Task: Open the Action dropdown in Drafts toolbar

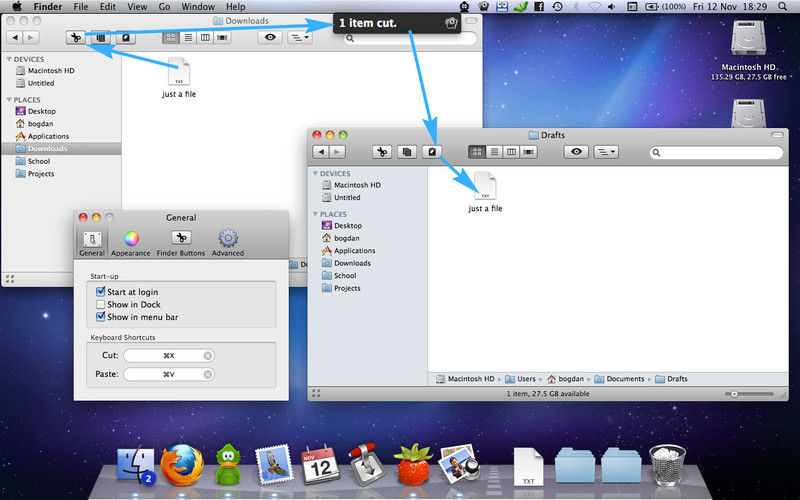Action: pyautogui.click(x=606, y=152)
